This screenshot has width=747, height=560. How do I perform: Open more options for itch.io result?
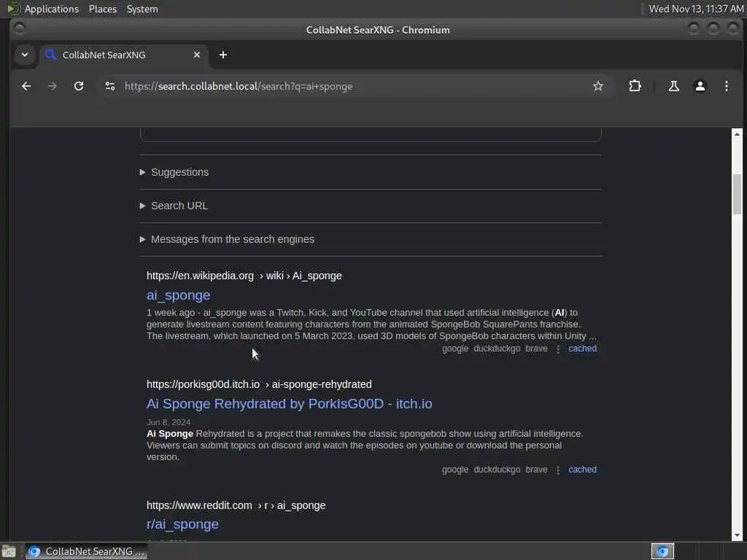[x=558, y=470]
